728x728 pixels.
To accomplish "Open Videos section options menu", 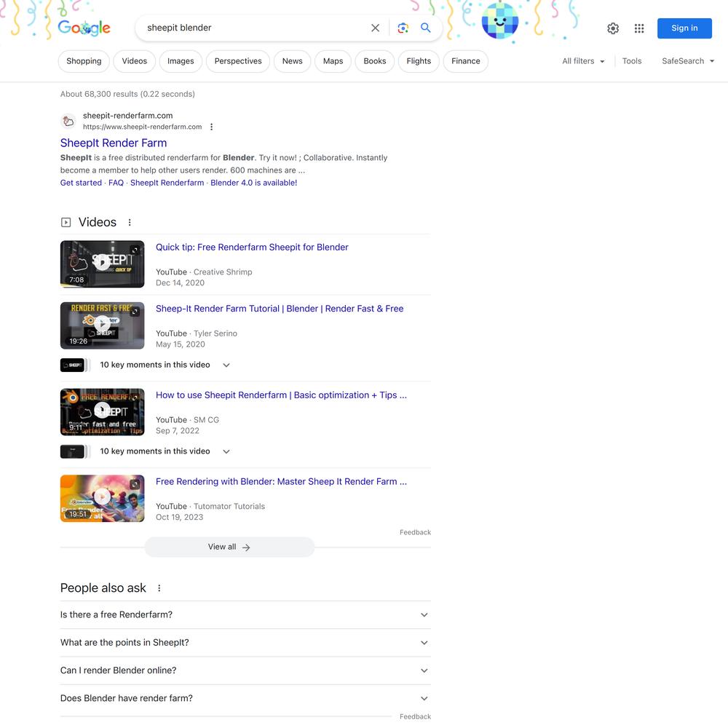I will 130,222.
